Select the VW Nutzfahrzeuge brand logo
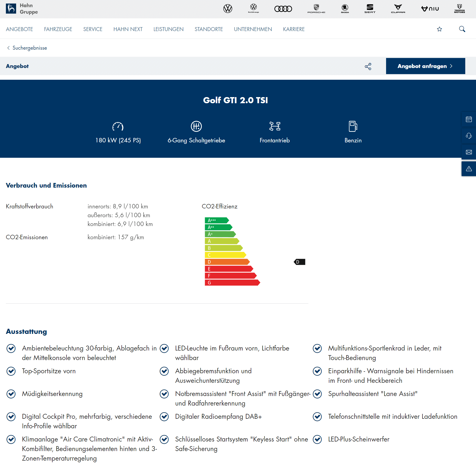The width and height of the screenshot is (476, 464). pos(253,8)
